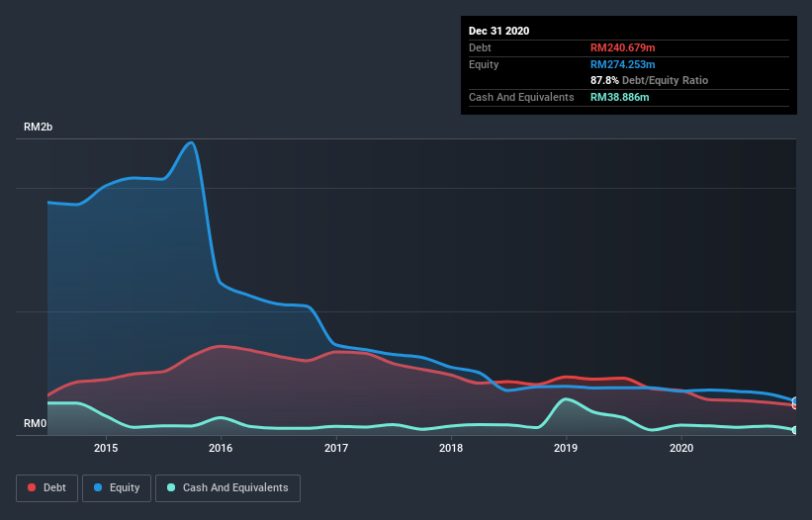This screenshot has height=520, width=812.
Task: Click the RM2b y-axis label
Action: 38,127
